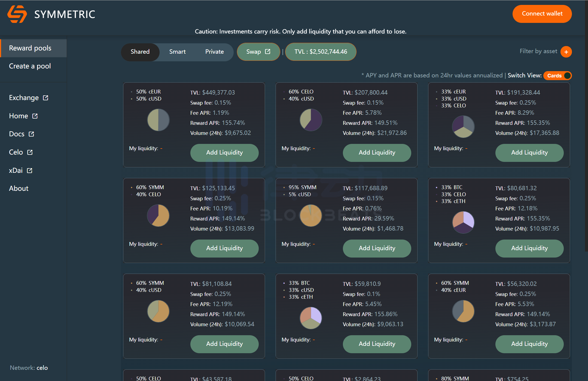Toggle the Cards switch view control
The height and width of the screenshot is (381, 588).
[x=557, y=75]
